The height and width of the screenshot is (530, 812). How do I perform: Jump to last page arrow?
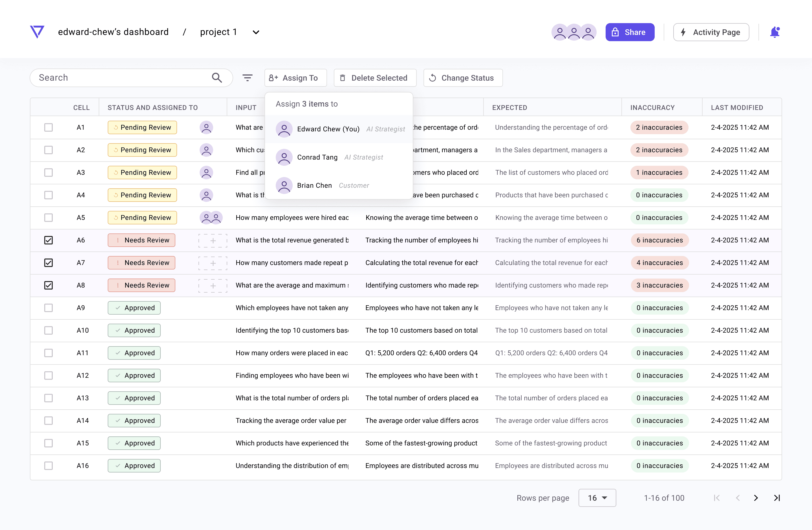click(777, 498)
